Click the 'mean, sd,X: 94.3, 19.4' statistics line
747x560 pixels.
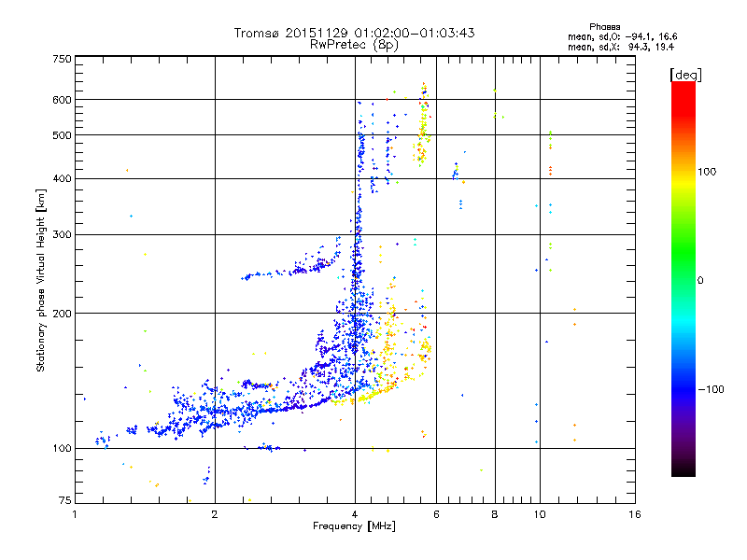(621, 47)
